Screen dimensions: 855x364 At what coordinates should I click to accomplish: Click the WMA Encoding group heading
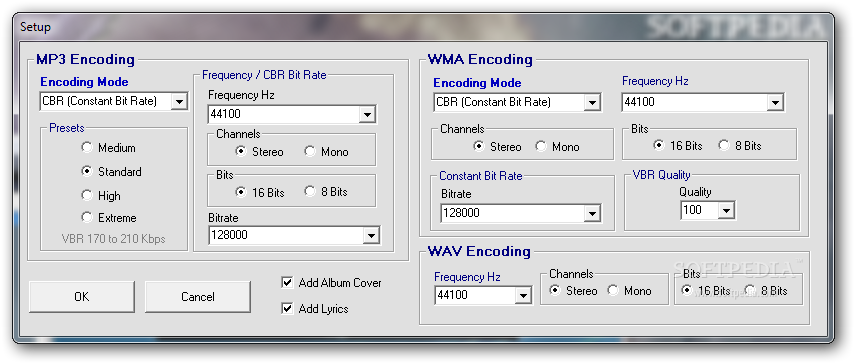(x=480, y=59)
